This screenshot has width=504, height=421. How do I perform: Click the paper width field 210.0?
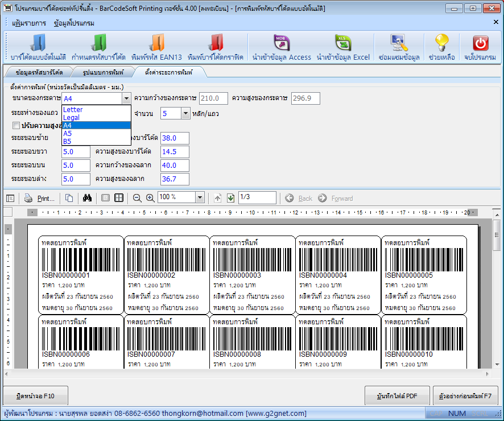(213, 98)
